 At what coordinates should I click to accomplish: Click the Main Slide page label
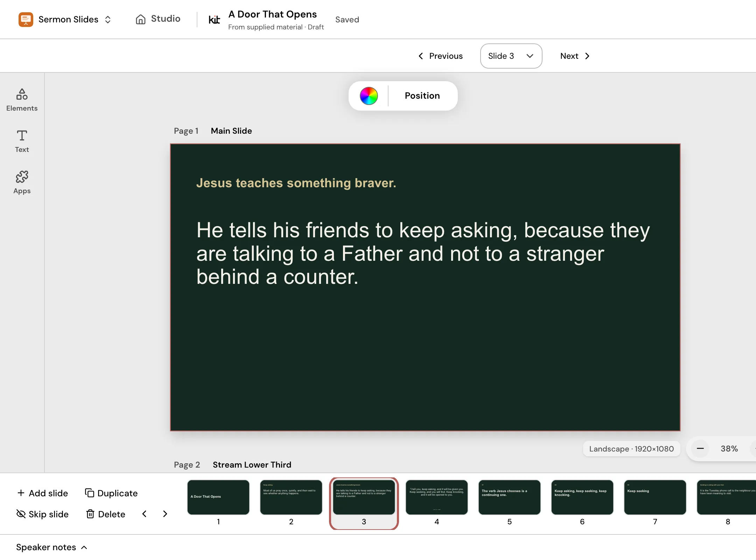[231, 131]
